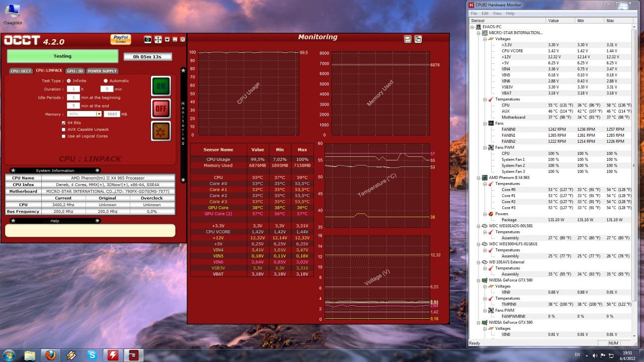The height and width of the screenshot is (362, 644).
Task: Enable AVX Capable Linpack
Action: (63, 129)
